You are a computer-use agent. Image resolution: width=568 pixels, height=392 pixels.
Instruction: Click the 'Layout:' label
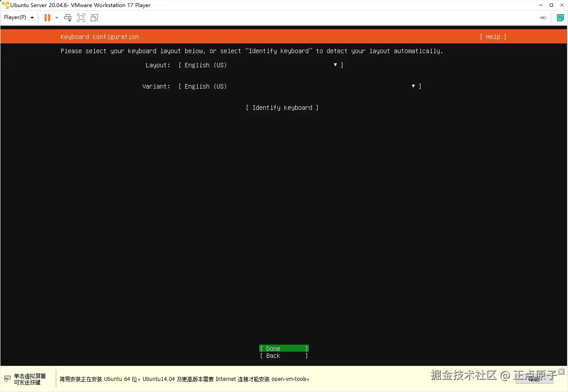[158, 65]
